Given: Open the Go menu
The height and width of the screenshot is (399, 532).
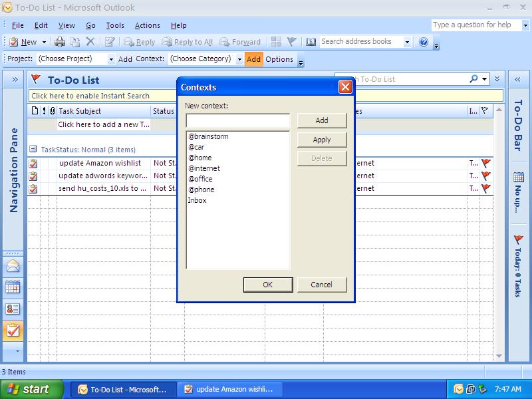Looking at the screenshot, I should [x=90, y=25].
